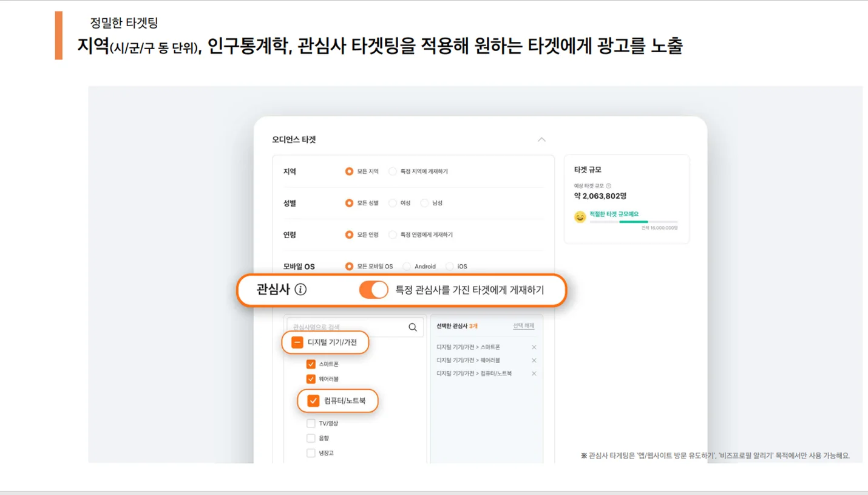Click the 지역 row label
This screenshot has width=868, height=495.
pyautogui.click(x=290, y=171)
